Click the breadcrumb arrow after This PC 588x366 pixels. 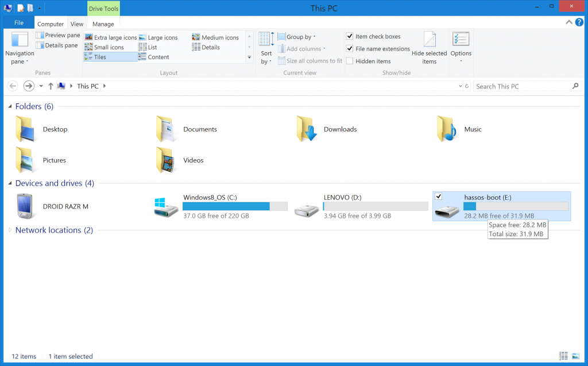coord(105,86)
